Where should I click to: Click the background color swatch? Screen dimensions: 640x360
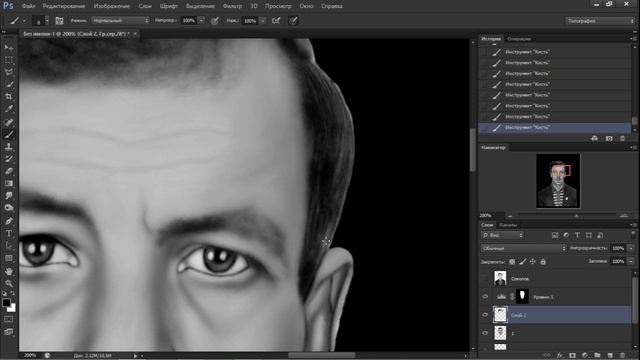click(13, 309)
